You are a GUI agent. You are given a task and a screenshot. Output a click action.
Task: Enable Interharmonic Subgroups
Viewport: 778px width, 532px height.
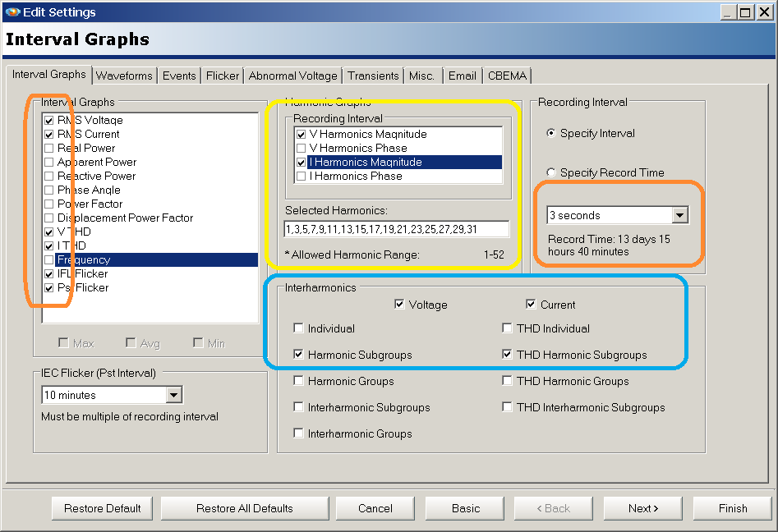(x=298, y=407)
